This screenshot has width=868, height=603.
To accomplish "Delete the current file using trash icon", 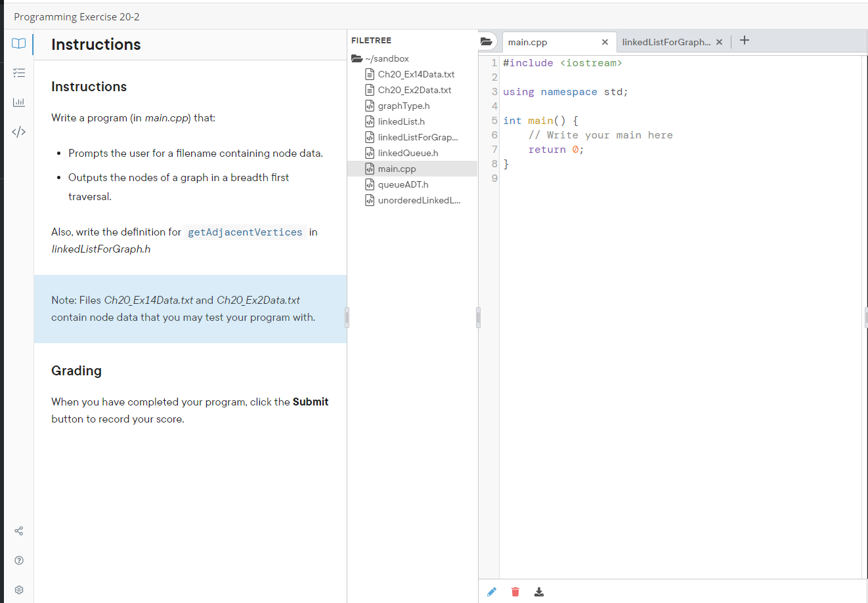I will click(x=515, y=591).
